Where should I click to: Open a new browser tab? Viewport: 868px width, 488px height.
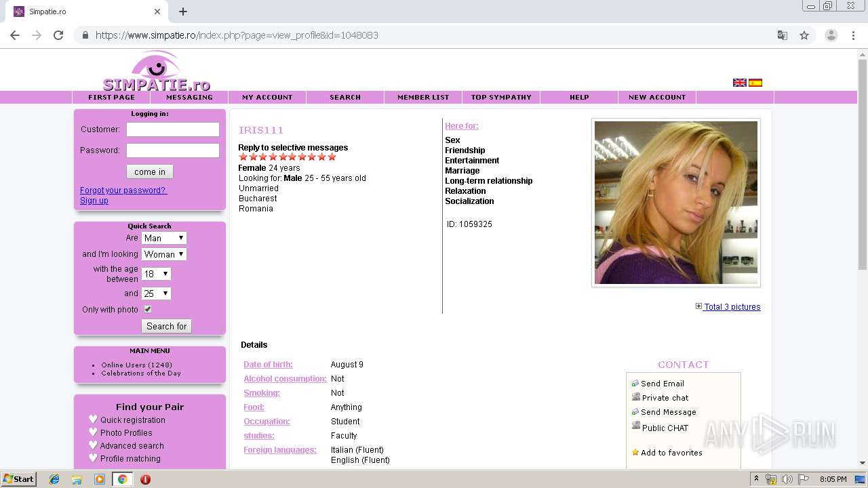click(183, 12)
